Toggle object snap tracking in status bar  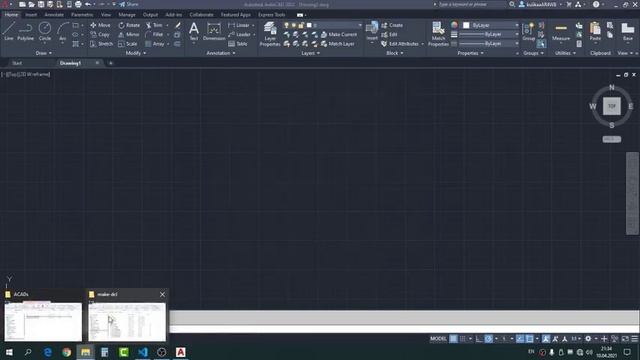click(520, 339)
